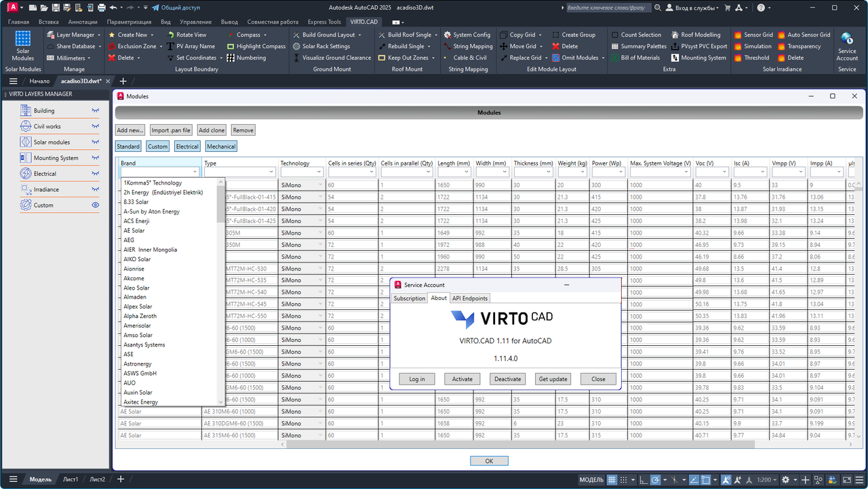The width and height of the screenshot is (868, 489).
Task: Click the Roof Modelling tool
Action: pos(696,35)
